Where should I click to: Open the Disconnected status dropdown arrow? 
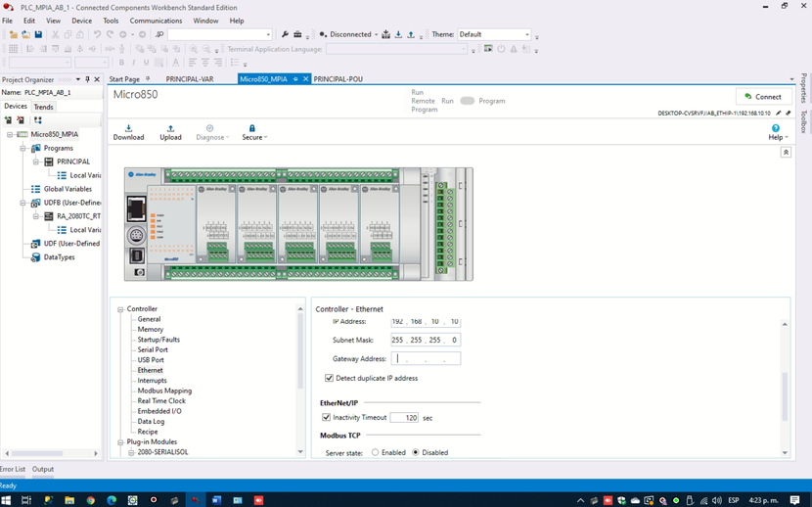pos(376,34)
